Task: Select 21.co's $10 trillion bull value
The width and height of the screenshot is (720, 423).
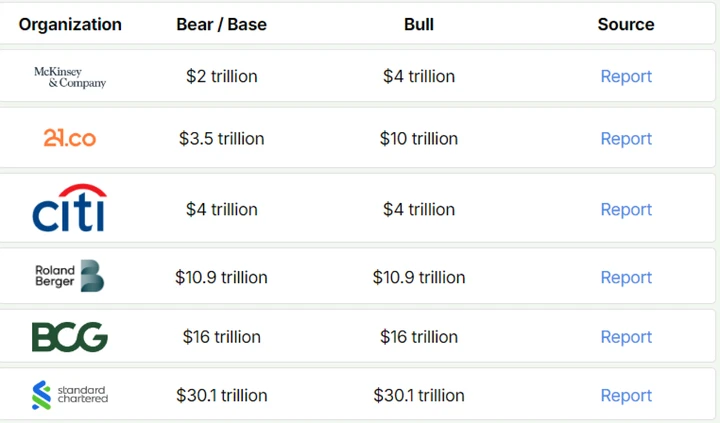Action: point(419,139)
